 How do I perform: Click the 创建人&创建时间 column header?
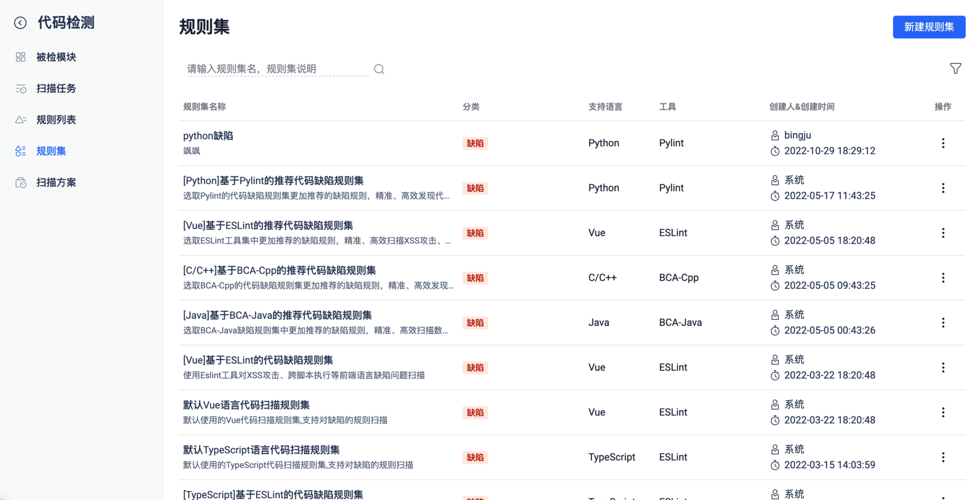click(802, 107)
